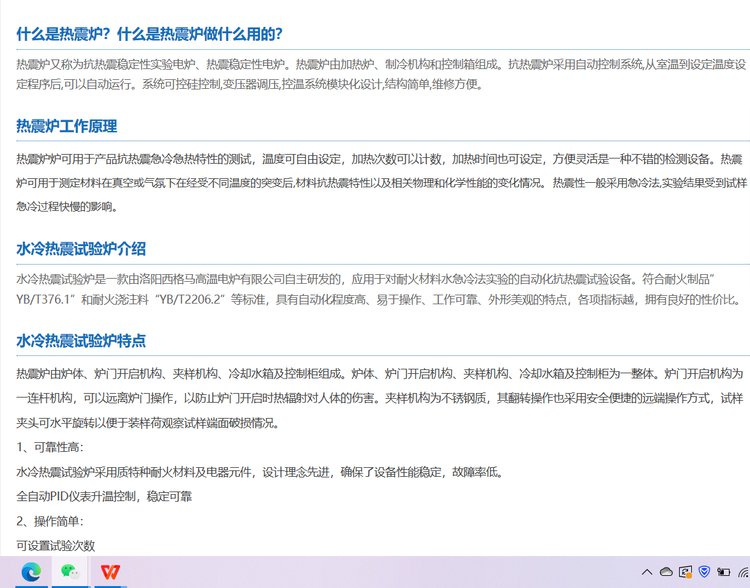Click the tray icon with orange badge
Viewport: 750px width, 588px height.
click(x=685, y=572)
